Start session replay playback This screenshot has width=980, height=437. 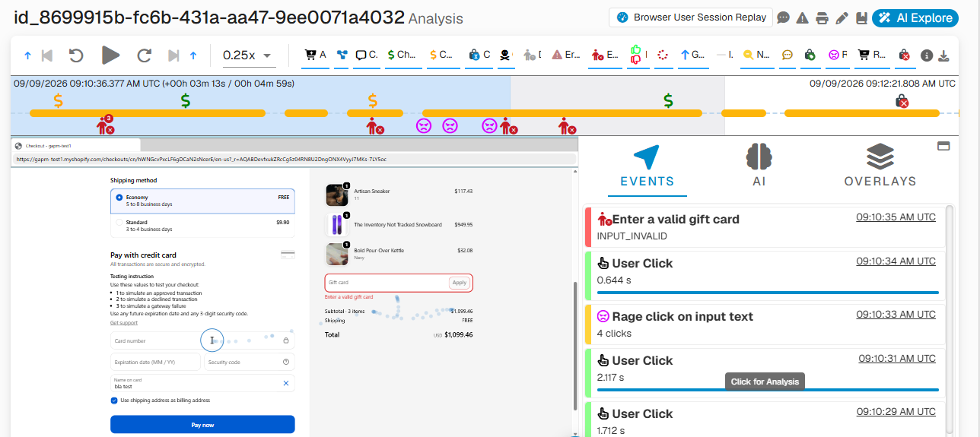(110, 55)
